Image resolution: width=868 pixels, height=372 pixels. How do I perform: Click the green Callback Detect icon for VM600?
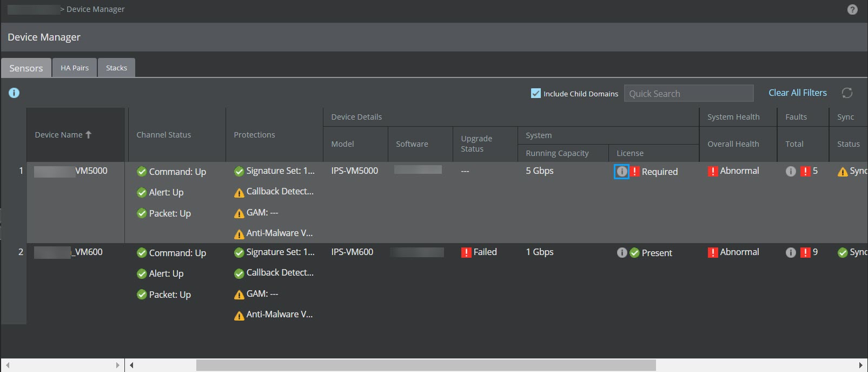click(239, 274)
